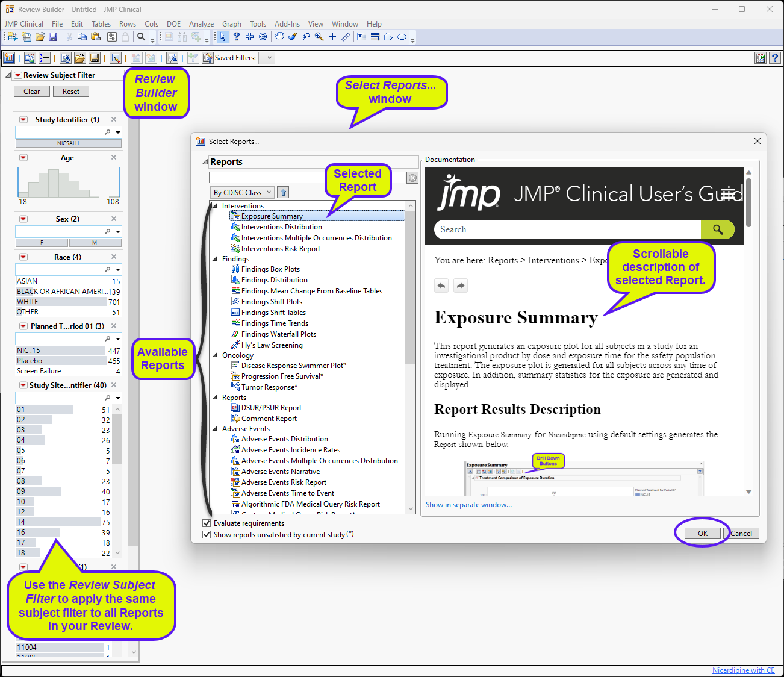The width and height of the screenshot is (784, 677).
Task: Click Cancel in Select Reports dialog
Action: coord(741,534)
